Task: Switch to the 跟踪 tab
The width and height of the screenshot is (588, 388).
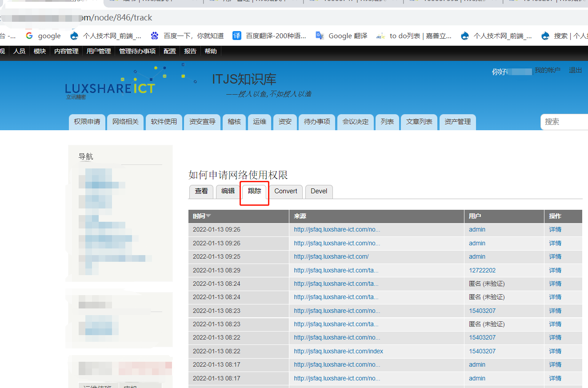Action: [255, 191]
